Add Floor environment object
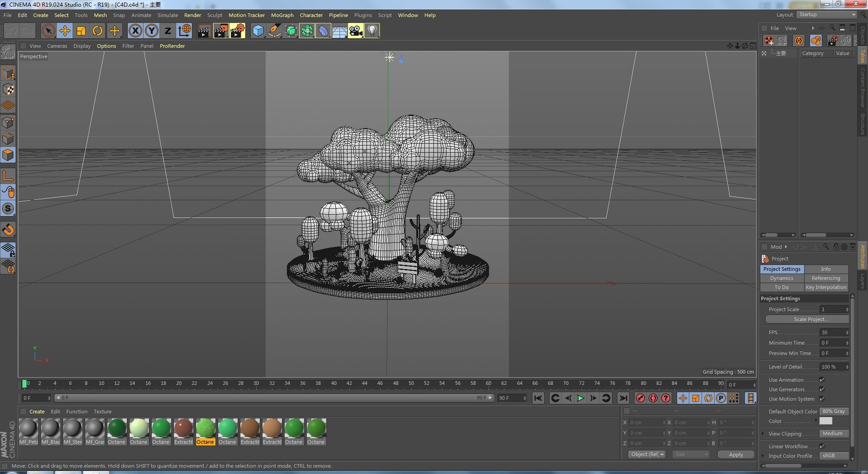 tap(339, 31)
